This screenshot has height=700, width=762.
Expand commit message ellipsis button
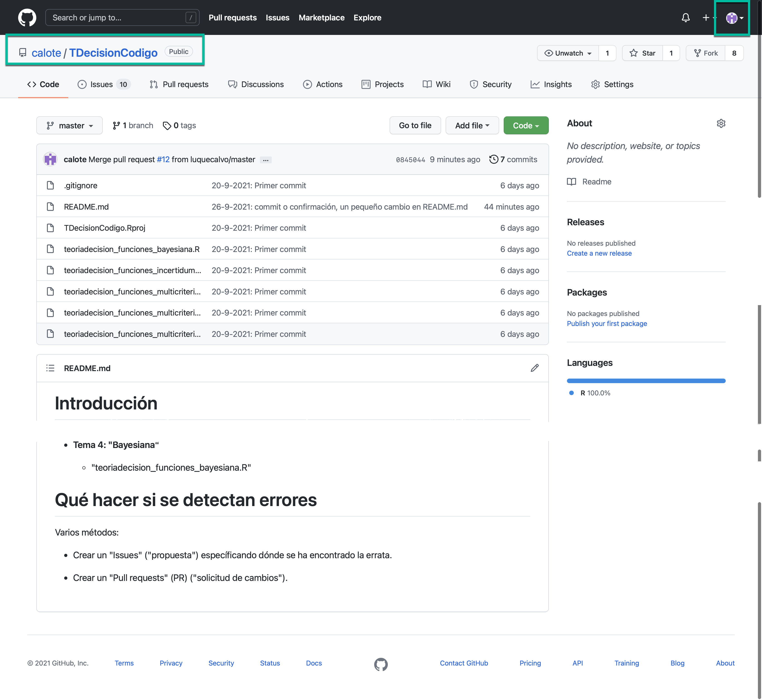coord(266,160)
